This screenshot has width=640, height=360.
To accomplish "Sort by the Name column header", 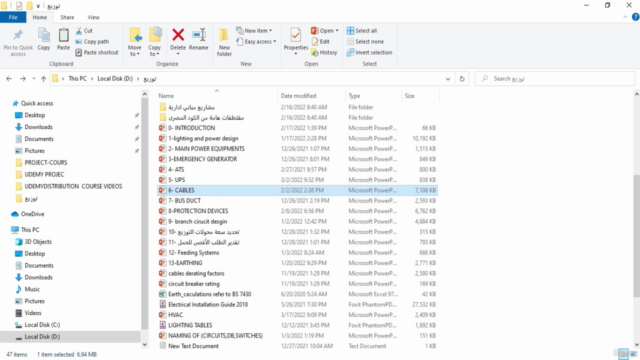I will [x=216, y=96].
